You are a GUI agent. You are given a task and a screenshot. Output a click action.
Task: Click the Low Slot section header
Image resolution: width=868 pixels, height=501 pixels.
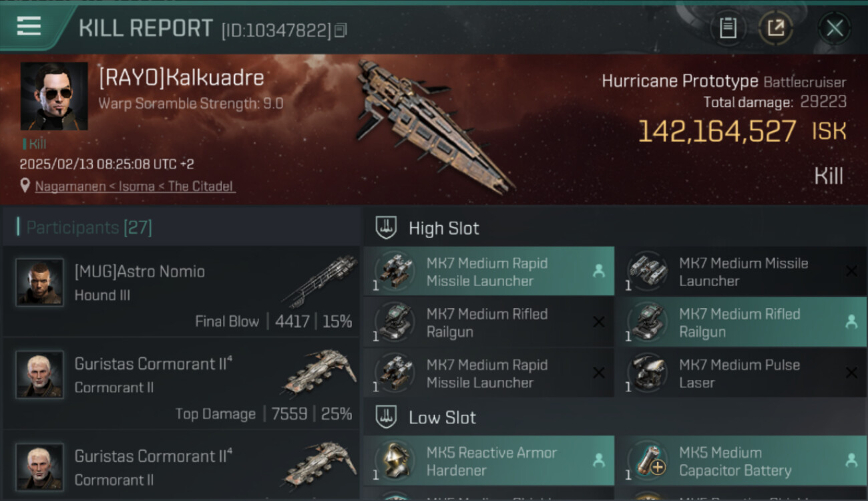(x=442, y=418)
